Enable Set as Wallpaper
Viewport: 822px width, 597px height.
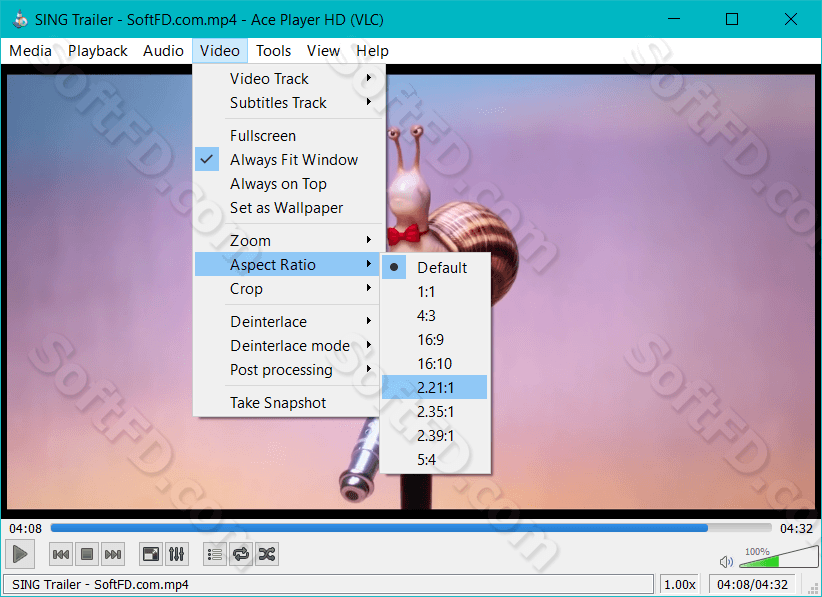287,208
